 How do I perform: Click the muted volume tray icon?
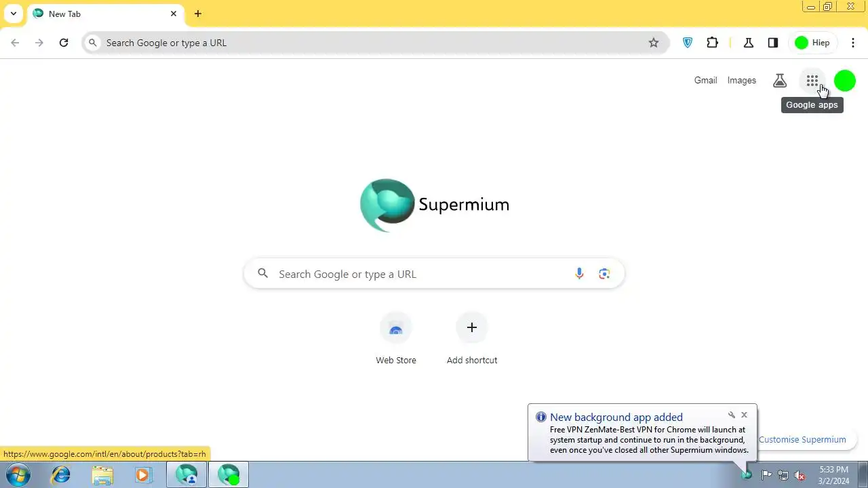[x=800, y=474]
